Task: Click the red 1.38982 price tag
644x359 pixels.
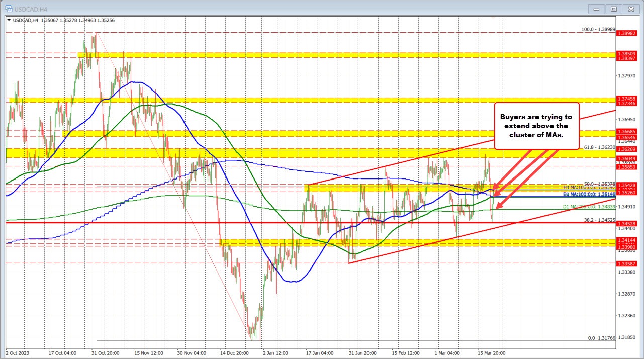Action: (628, 34)
